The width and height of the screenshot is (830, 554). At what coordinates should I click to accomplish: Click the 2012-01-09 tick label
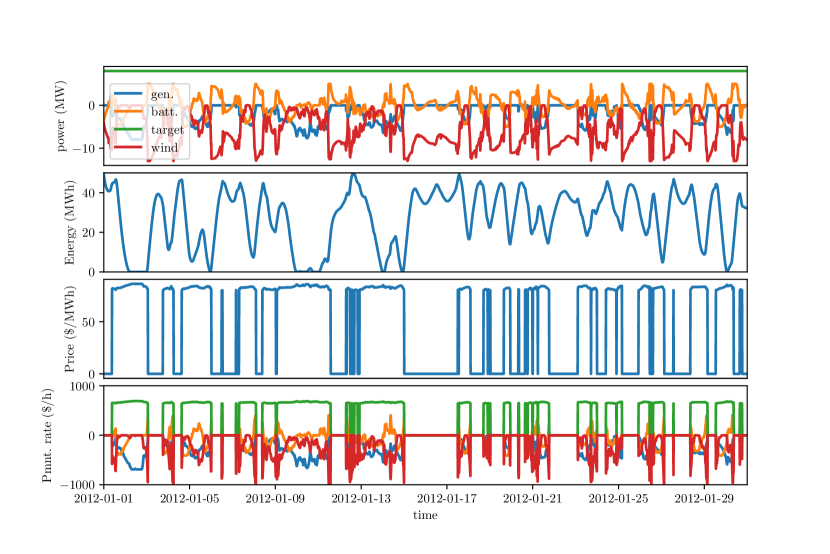(x=275, y=498)
